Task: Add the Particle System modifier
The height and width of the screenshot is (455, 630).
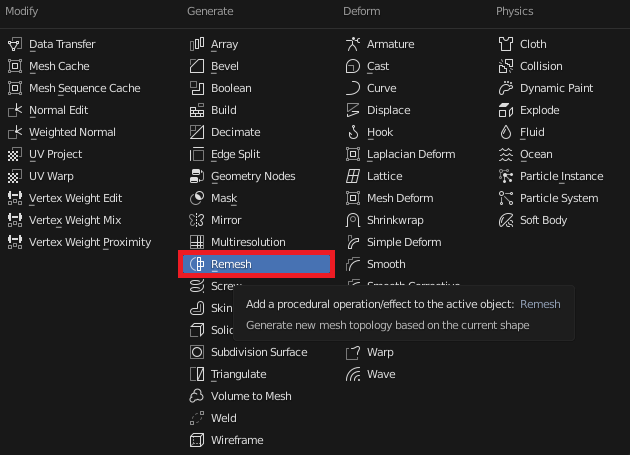Action: [x=558, y=198]
